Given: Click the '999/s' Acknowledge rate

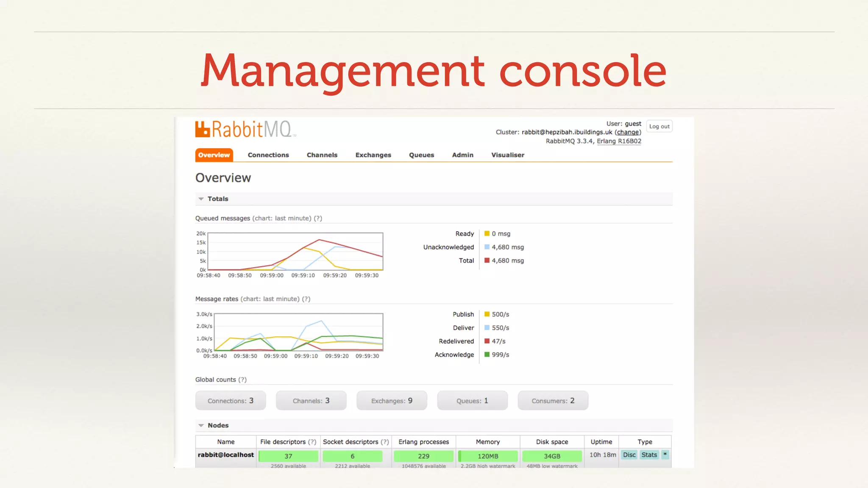Looking at the screenshot, I should (x=501, y=355).
